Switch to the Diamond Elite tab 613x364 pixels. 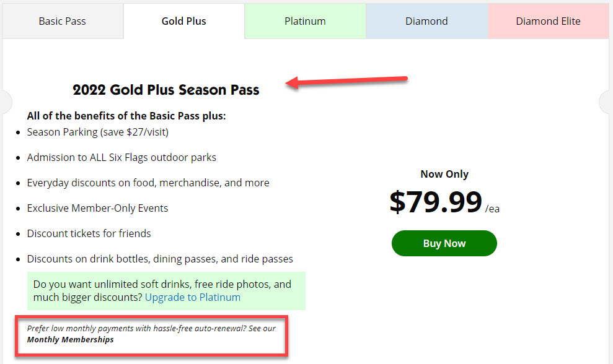[x=548, y=21]
